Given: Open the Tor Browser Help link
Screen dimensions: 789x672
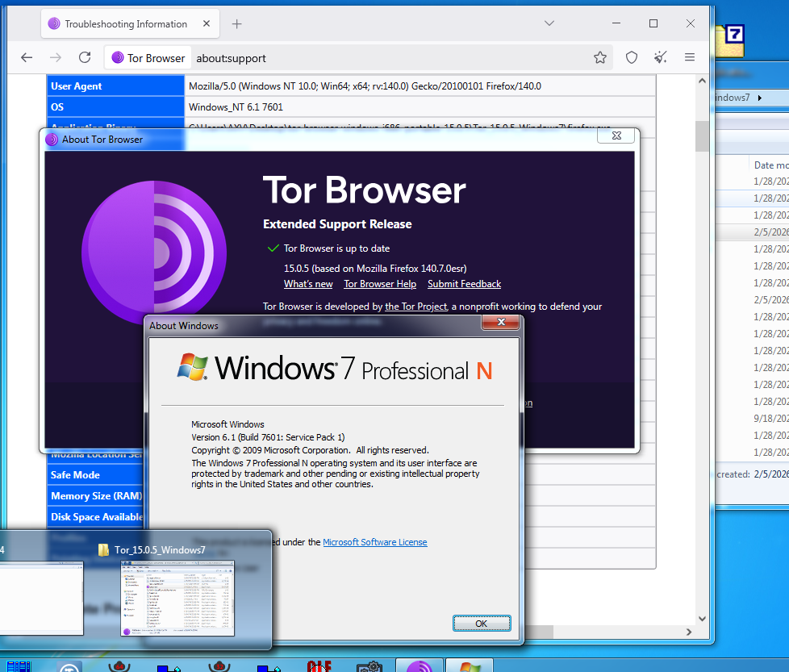Looking at the screenshot, I should 380,284.
